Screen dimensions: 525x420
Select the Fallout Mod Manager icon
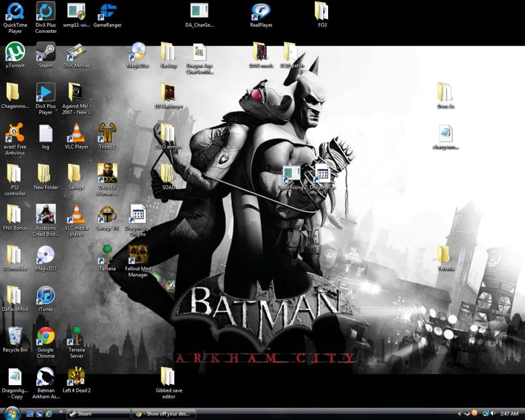click(138, 255)
